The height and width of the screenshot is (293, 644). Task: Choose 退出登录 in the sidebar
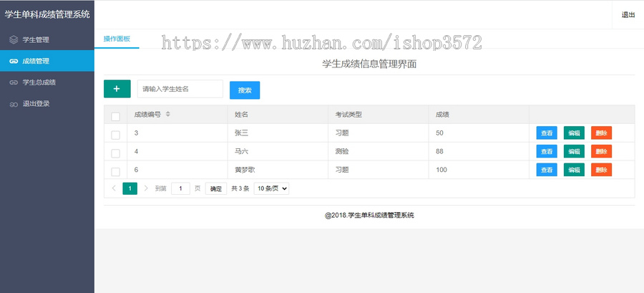47,104
